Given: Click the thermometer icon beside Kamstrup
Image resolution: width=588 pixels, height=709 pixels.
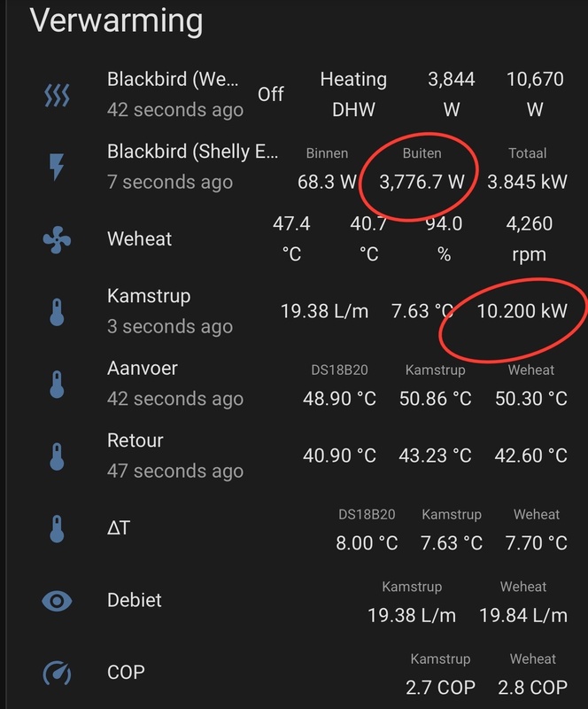Looking at the screenshot, I should (57, 311).
